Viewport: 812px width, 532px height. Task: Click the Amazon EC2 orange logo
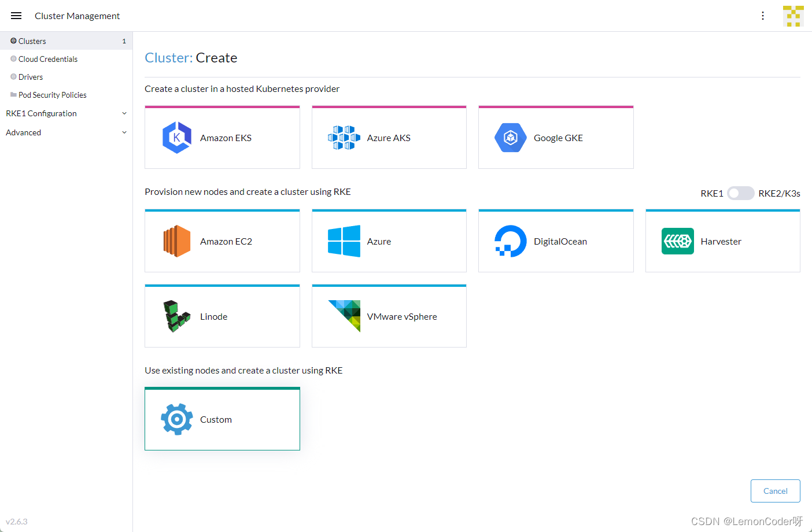coord(177,241)
